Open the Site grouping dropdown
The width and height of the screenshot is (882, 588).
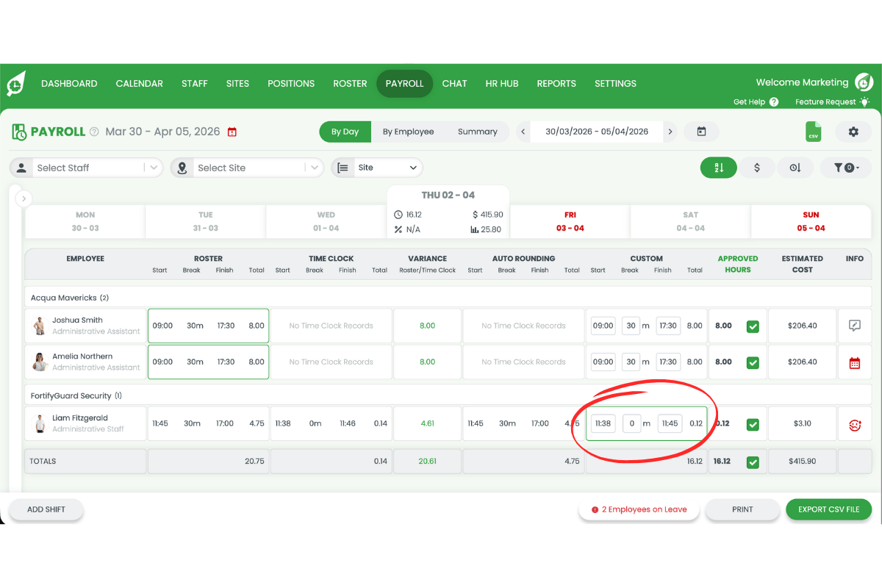click(378, 168)
